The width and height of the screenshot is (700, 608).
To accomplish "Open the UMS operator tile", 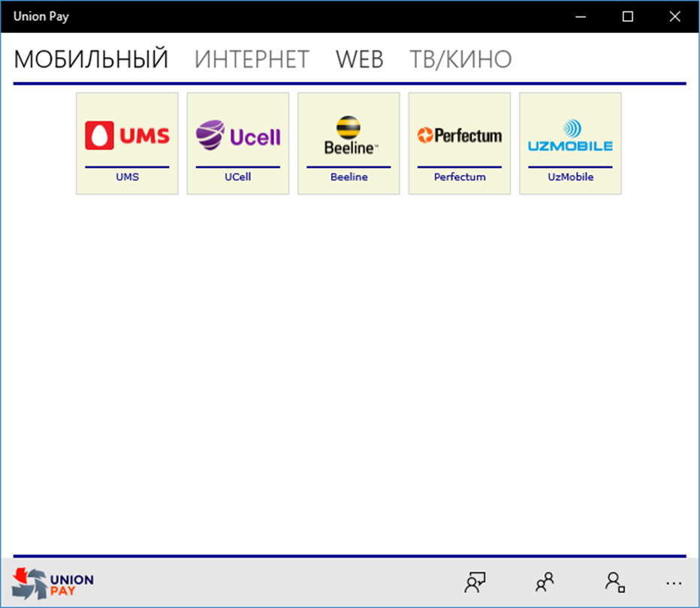I will [x=127, y=143].
